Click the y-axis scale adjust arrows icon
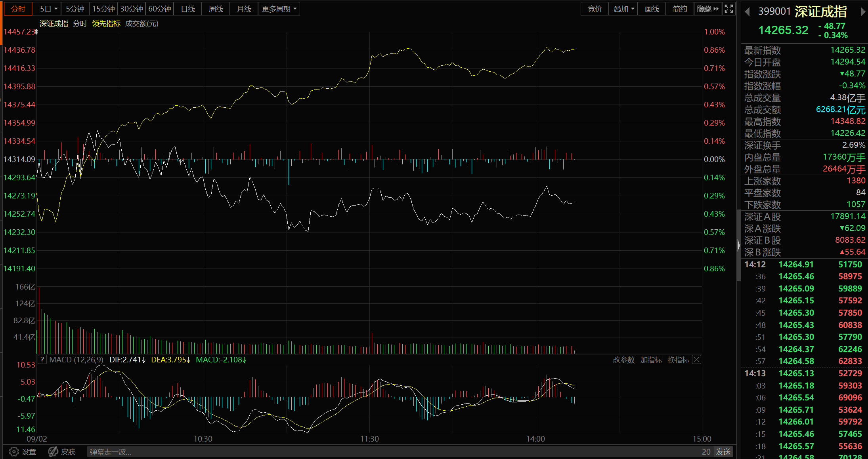868x459 pixels. [x=36, y=32]
